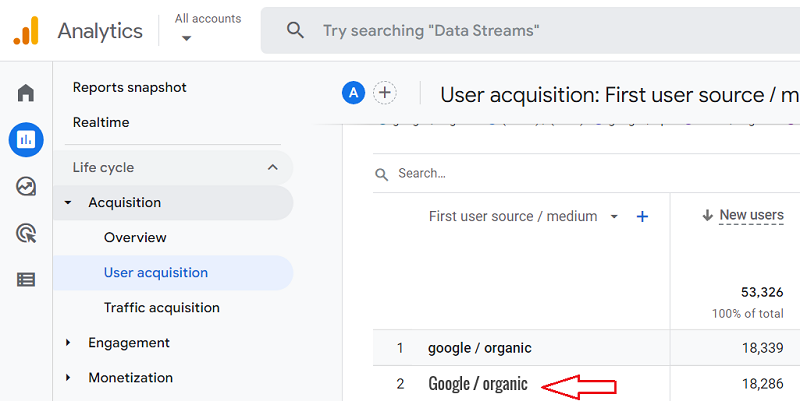Click the New users column header

(752, 215)
